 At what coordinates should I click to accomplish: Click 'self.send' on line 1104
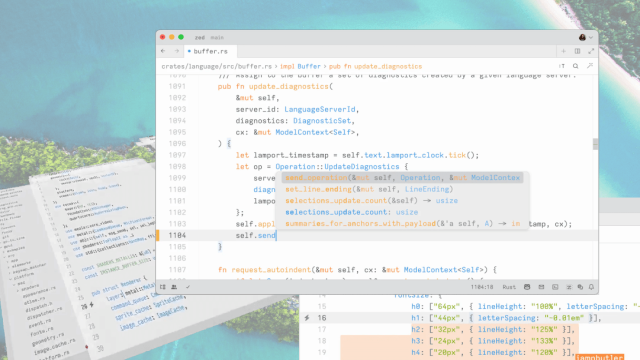point(256,235)
